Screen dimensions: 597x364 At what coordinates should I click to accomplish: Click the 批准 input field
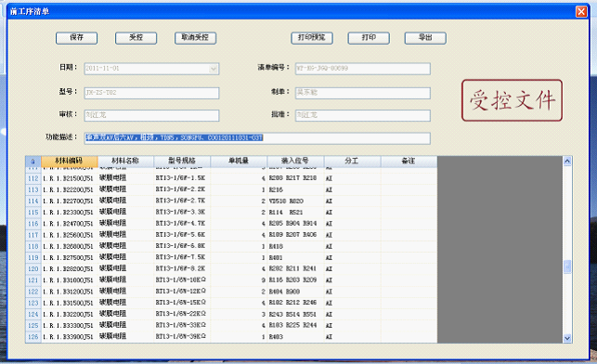363,115
